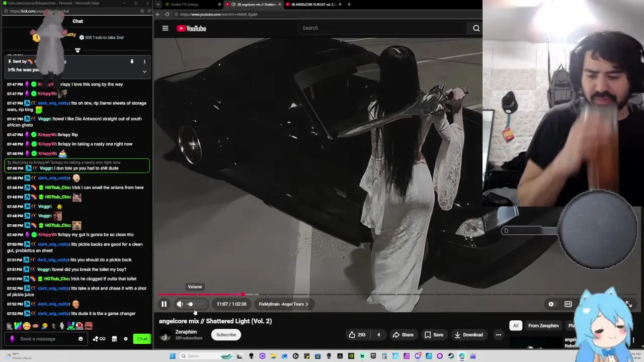Download the video
The width and height of the screenshot is (644, 362).
[x=468, y=335]
